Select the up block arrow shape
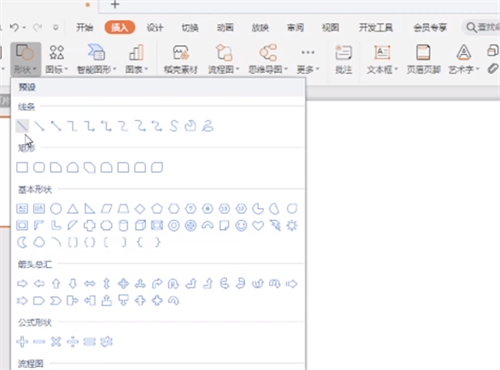The image size is (500, 370). click(56, 284)
